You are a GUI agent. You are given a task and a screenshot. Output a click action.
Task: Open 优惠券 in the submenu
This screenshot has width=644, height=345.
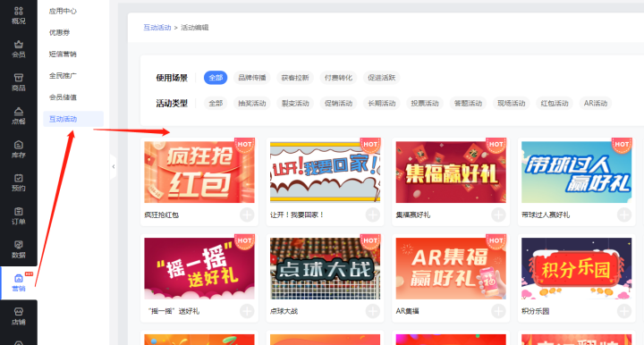60,32
